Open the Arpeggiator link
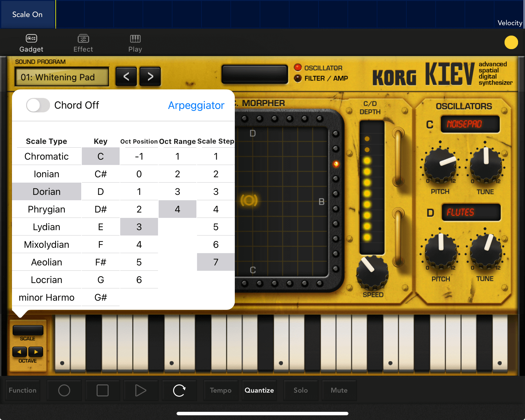This screenshot has height=420, width=525. [196, 105]
